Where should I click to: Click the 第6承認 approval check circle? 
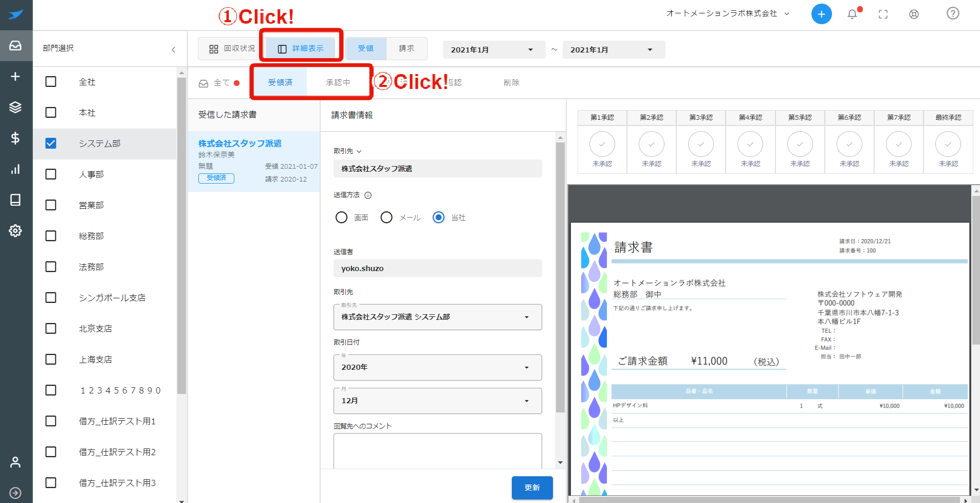click(849, 145)
